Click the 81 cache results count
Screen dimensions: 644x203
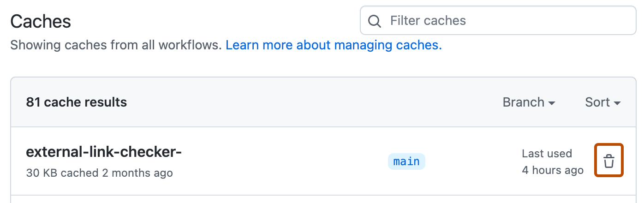[77, 102]
